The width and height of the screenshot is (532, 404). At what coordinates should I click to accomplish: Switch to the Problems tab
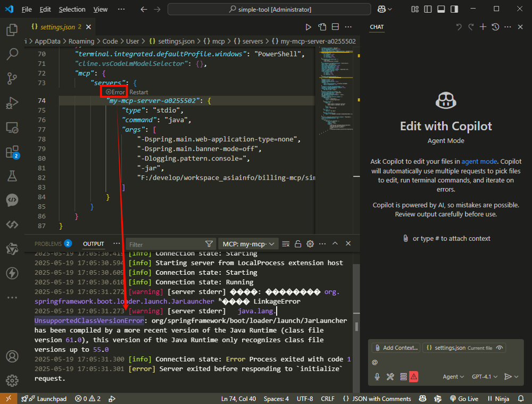pyautogui.click(x=48, y=244)
